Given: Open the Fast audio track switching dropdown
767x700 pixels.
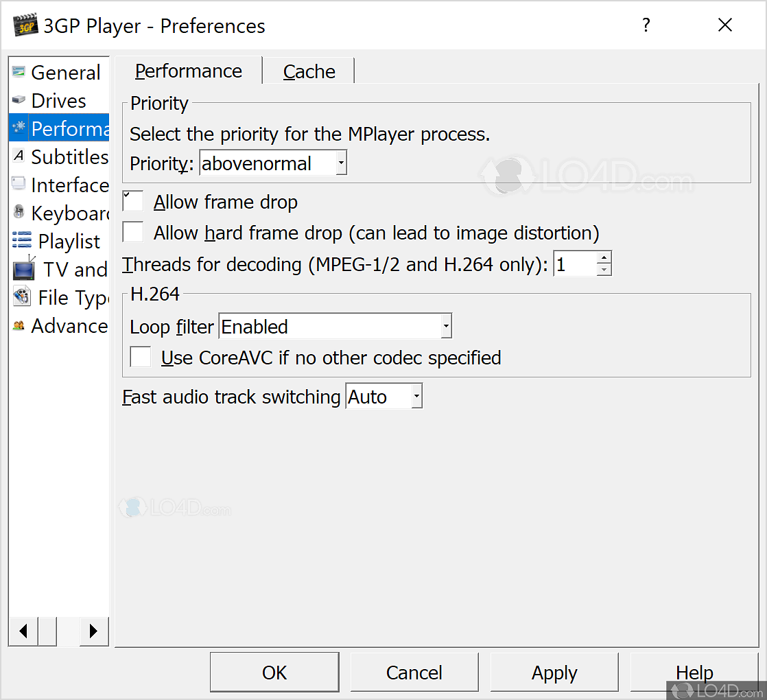Looking at the screenshot, I should 415,396.
